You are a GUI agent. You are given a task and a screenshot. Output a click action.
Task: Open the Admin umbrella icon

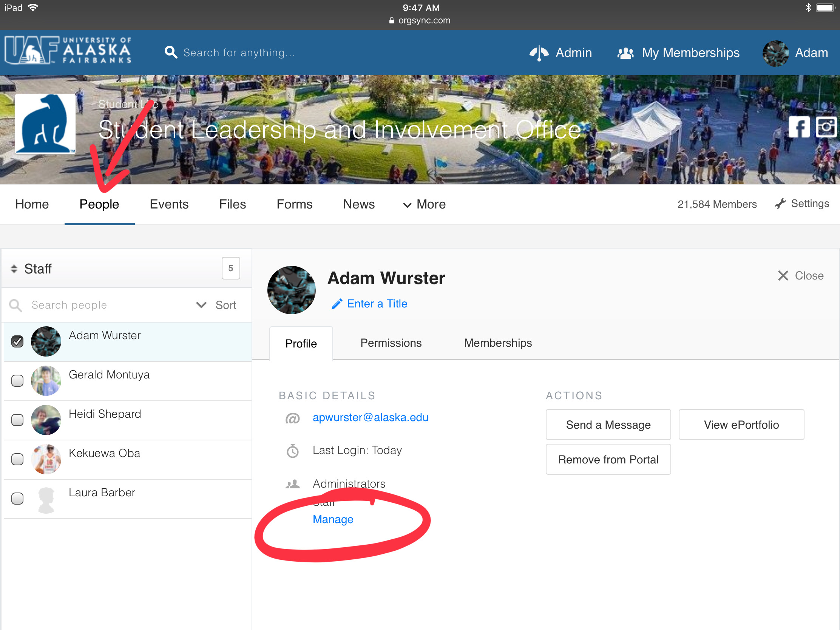[539, 53]
